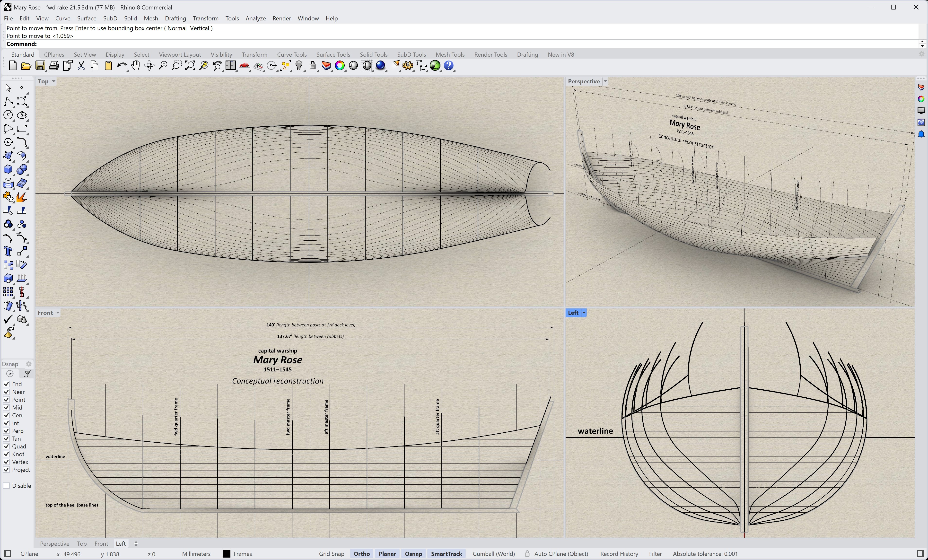Toggle Ortho in the status bar

pos(362,554)
